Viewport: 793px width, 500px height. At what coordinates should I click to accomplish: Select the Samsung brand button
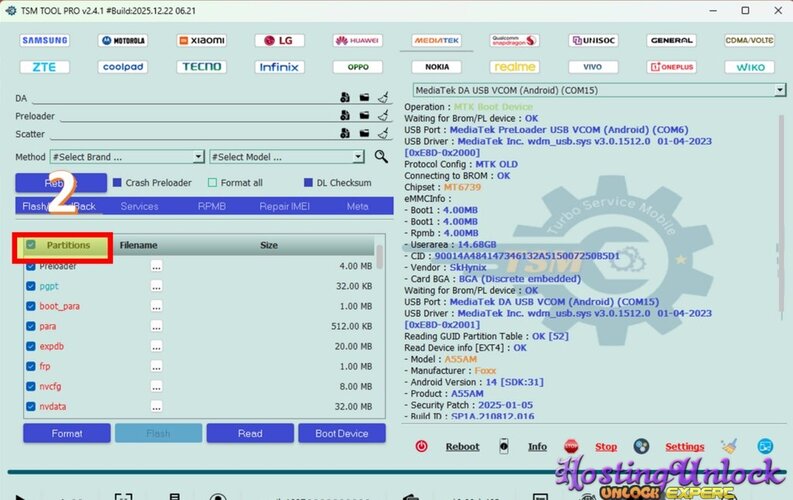tap(45, 40)
